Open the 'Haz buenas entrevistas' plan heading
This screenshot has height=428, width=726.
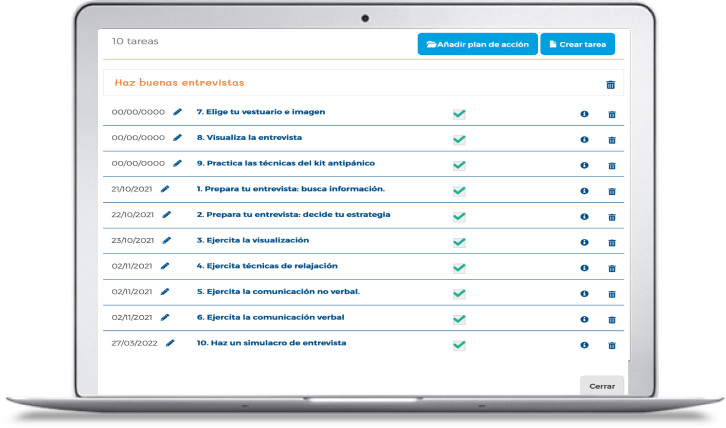(x=179, y=83)
